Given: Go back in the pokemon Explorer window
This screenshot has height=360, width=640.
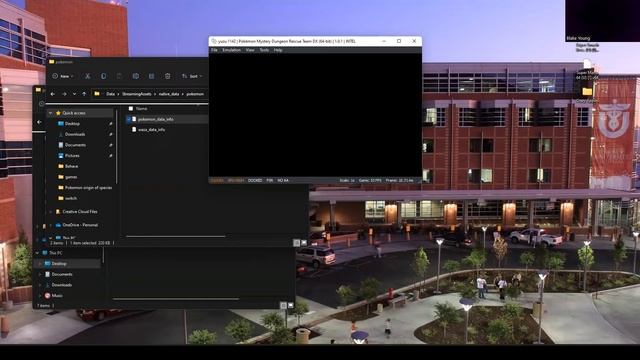Looking at the screenshot, I should pyautogui.click(x=53, y=94).
